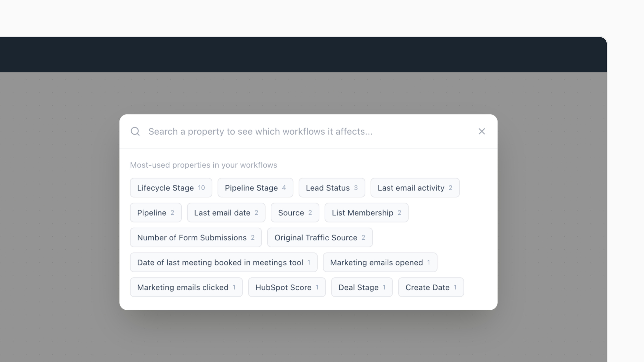Select Date of last meeting booked chip

(223, 262)
